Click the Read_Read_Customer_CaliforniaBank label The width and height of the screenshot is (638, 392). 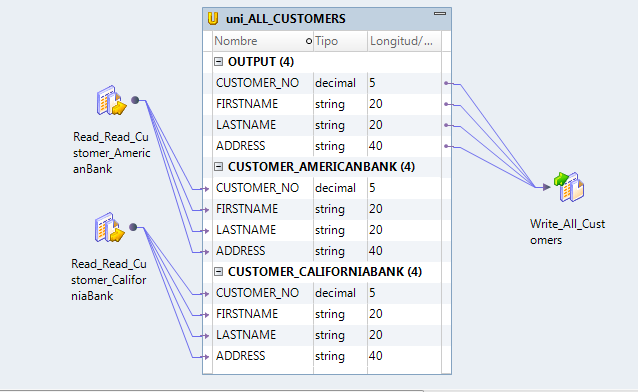pos(109,280)
